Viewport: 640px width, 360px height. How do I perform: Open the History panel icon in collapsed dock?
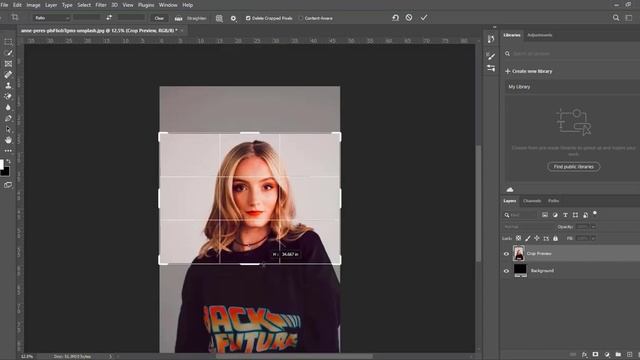[491, 39]
